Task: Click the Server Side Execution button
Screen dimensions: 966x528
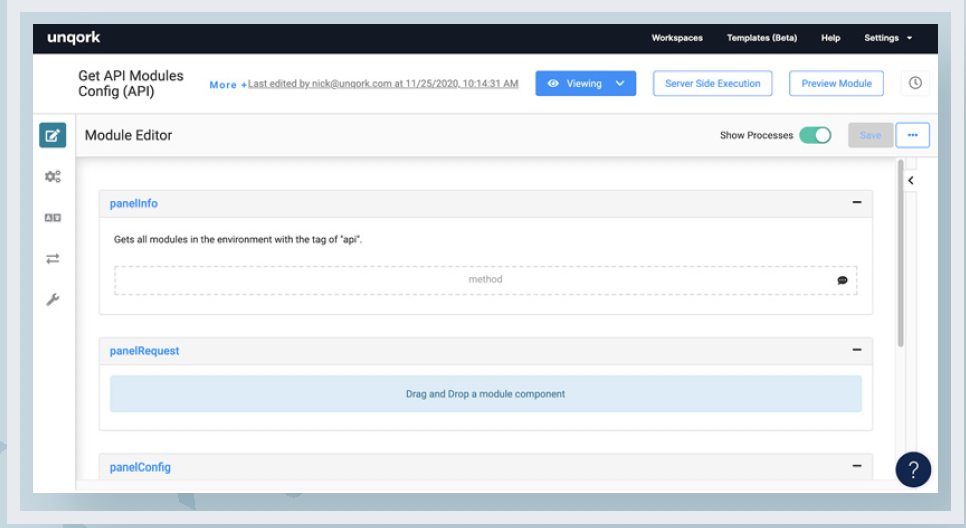Action: 713,83
